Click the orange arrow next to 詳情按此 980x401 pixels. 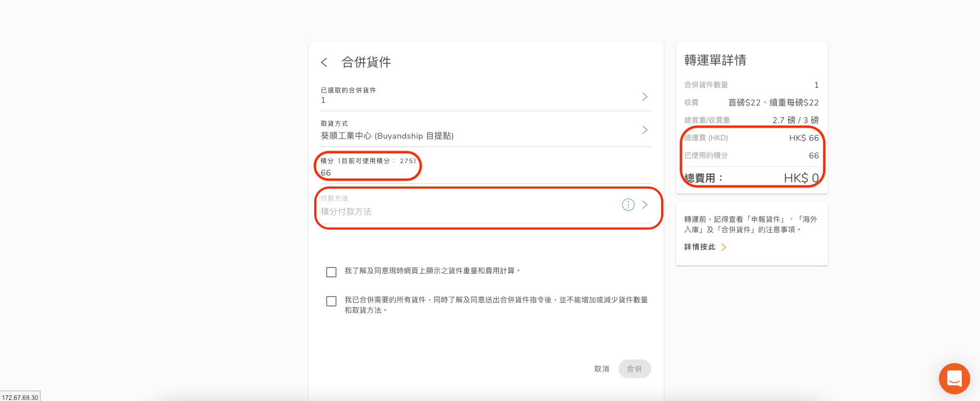tap(724, 247)
